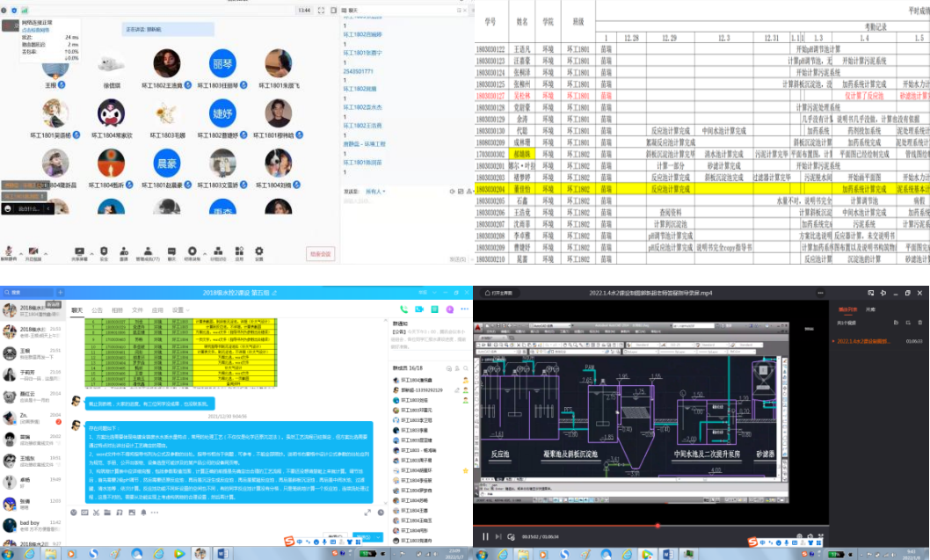This screenshot has height=560, width=930.
Task: Click the microphone mute icon in meeting toolbar
Action: 8,251
